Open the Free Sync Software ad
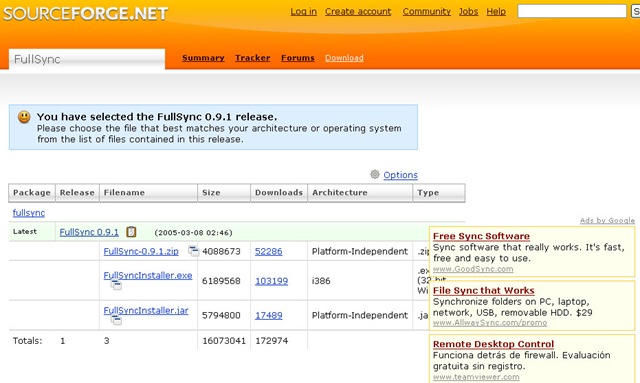640x383 pixels. (x=481, y=236)
